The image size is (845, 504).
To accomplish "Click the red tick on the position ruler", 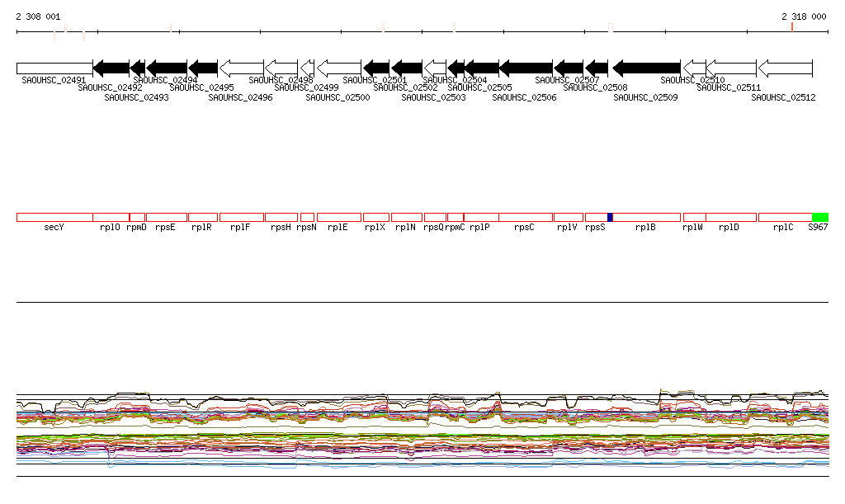I will click(x=792, y=27).
